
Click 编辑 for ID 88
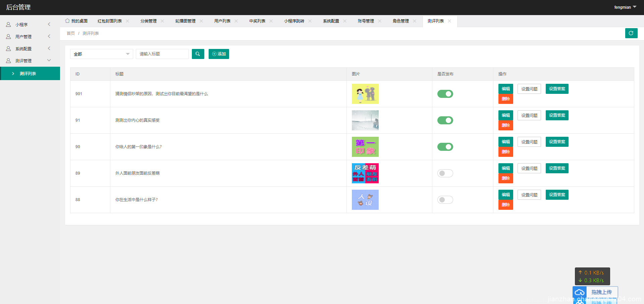506,195
